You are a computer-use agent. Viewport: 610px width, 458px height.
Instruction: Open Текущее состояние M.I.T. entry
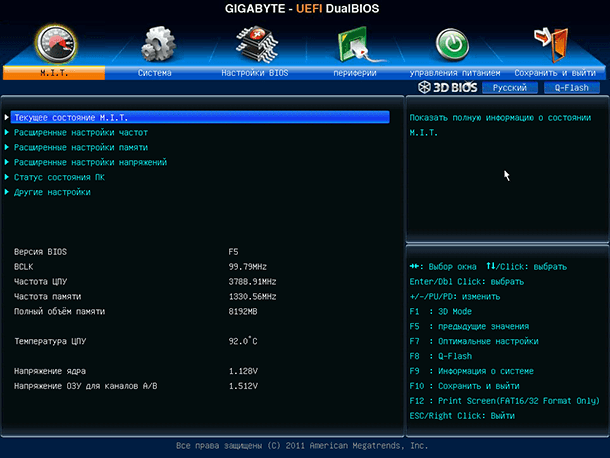click(x=200, y=117)
